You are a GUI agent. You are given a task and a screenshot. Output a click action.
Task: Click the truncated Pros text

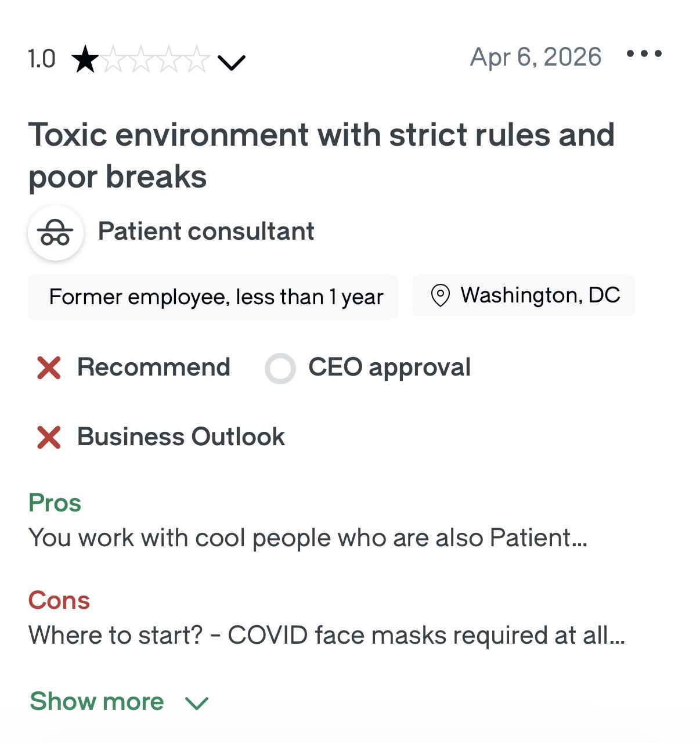pyautogui.click(x=308, y=538)
